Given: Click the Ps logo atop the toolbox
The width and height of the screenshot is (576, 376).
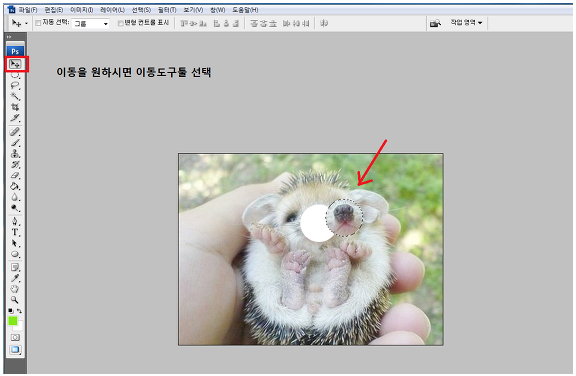Looking at the screenshot, I should click(15, 51).
